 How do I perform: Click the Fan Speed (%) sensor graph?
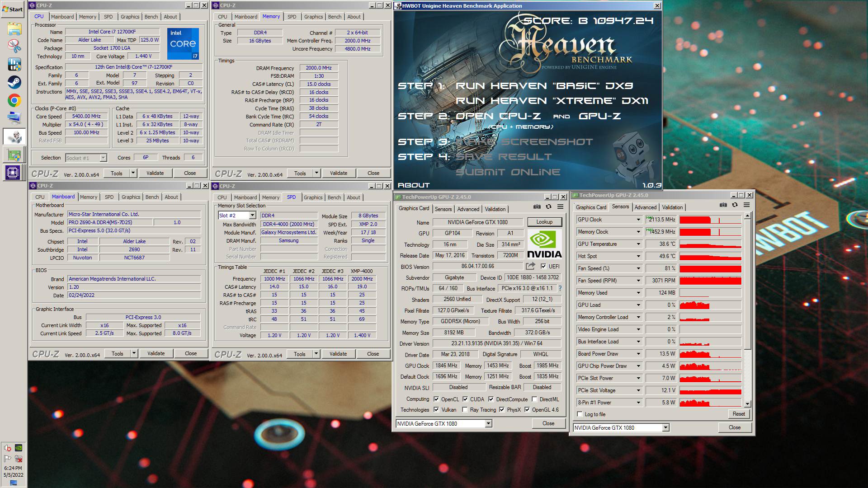pos(710,268)
